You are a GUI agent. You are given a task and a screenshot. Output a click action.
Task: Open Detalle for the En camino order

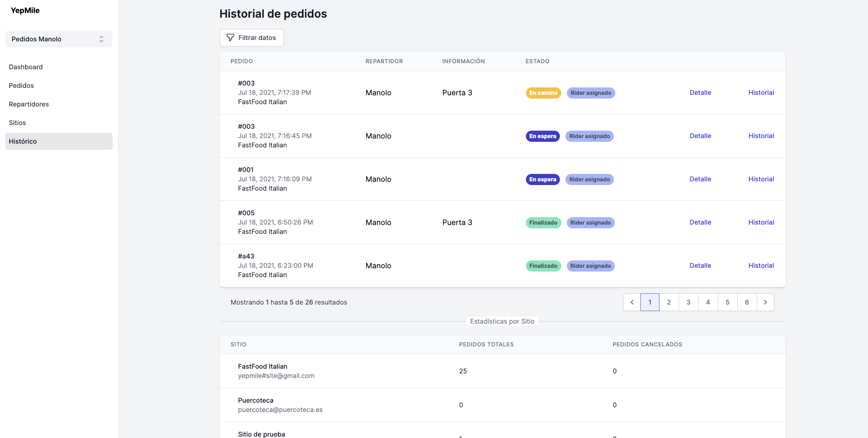pos(700,93)
